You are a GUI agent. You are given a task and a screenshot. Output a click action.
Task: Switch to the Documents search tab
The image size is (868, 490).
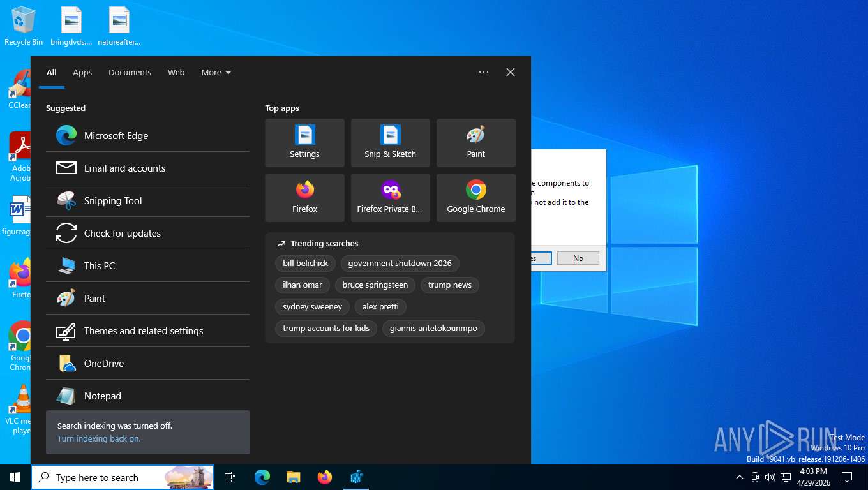click(130, 72)
